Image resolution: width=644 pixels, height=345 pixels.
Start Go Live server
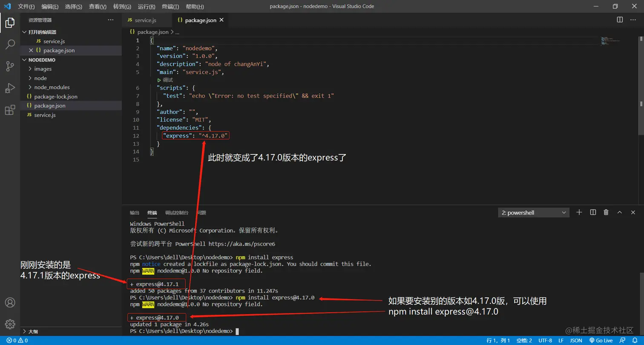coord(601,340)
